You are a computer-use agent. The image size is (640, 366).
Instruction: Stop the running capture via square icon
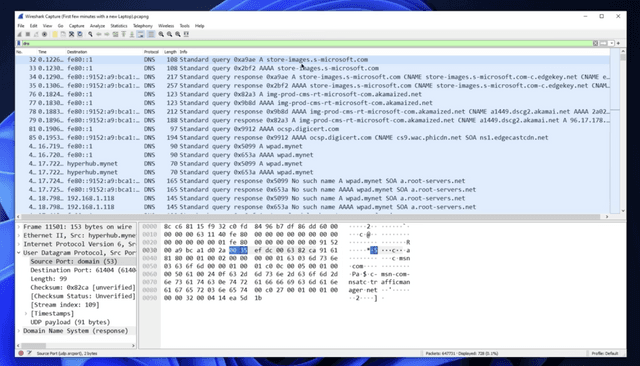coord(28,34)
